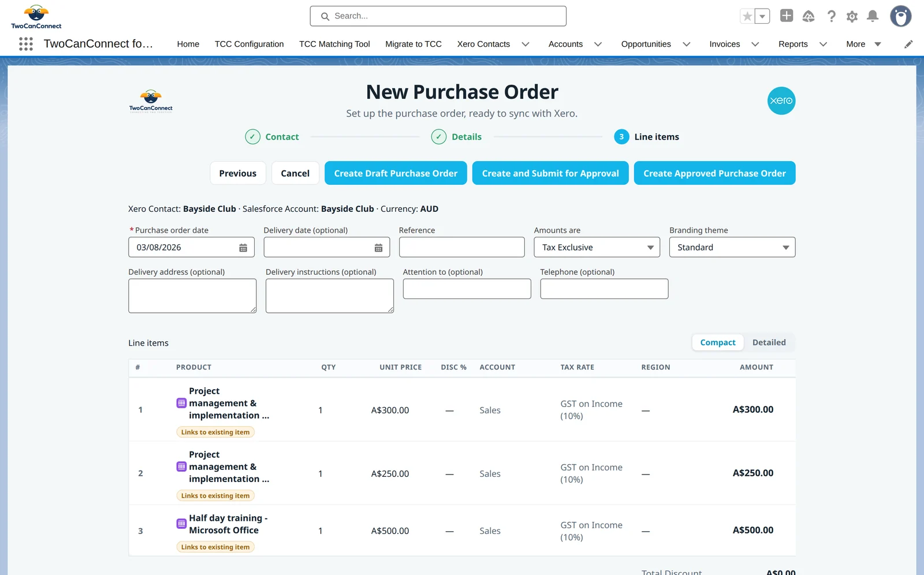Expand the Reports menu chevron

pos(823,44)
